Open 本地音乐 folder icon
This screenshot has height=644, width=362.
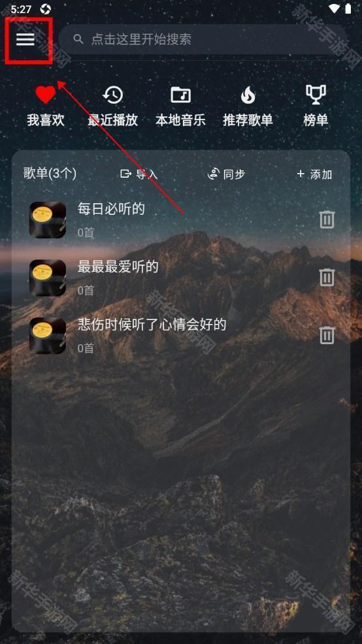180,95
